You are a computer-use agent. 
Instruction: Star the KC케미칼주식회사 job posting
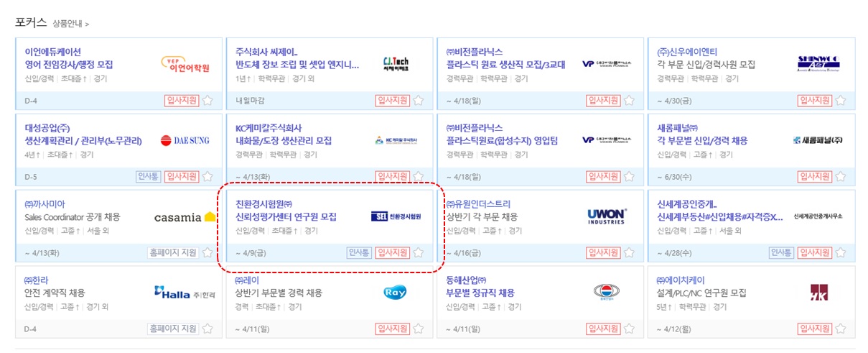(419, 177)
